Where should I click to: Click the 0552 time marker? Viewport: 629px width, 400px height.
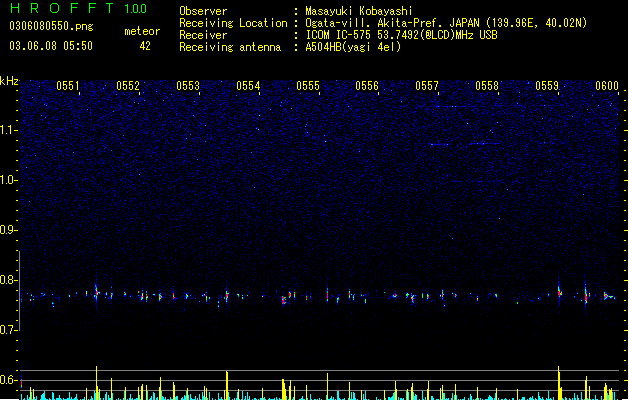[128, 86]
